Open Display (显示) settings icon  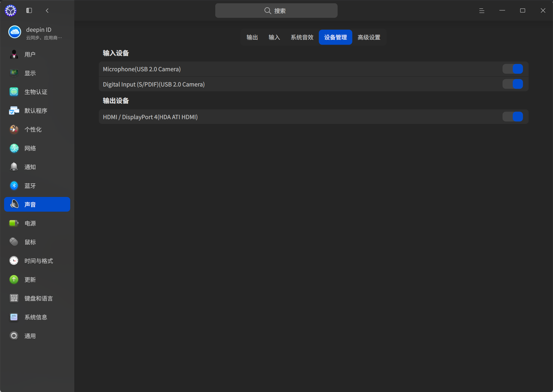pyautogui.click(x=14, y=73)
